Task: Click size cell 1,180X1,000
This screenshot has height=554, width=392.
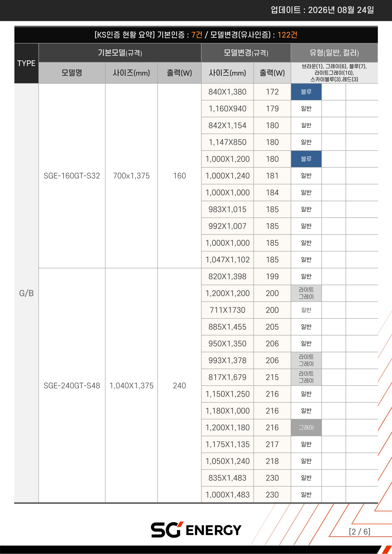Action: point(227,411)
